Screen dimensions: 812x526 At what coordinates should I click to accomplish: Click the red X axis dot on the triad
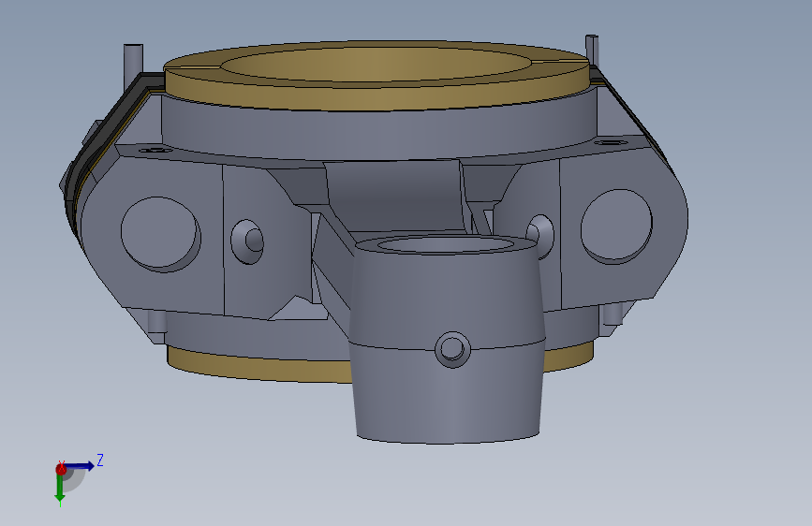(61, 469)
